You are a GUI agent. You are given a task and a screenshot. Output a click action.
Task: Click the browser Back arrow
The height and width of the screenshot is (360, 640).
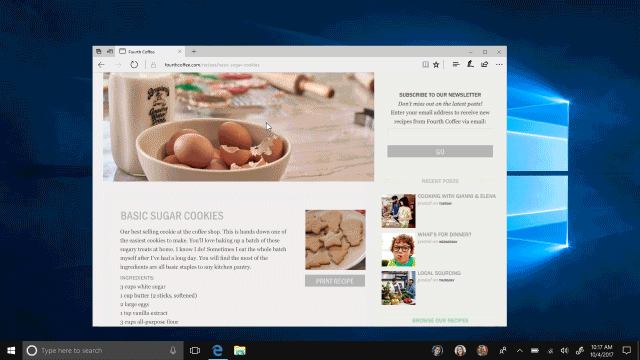pyautogui.click(x=101, y=65)
